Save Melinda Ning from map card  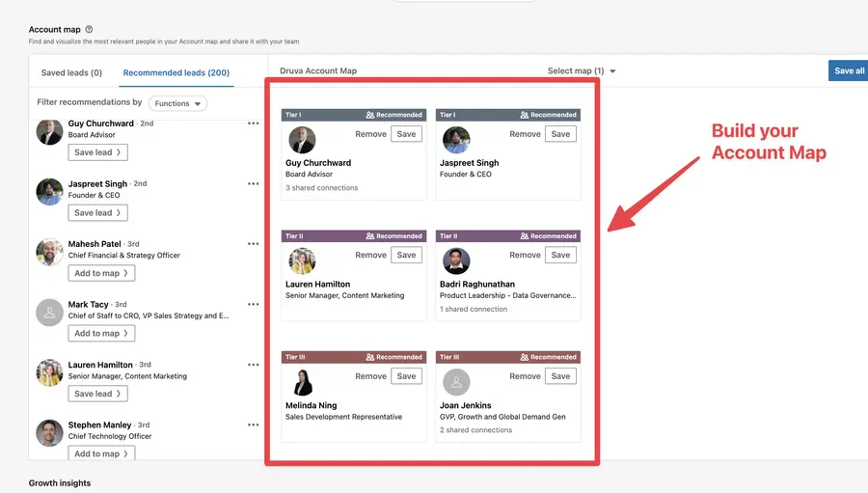click(406, 376)
